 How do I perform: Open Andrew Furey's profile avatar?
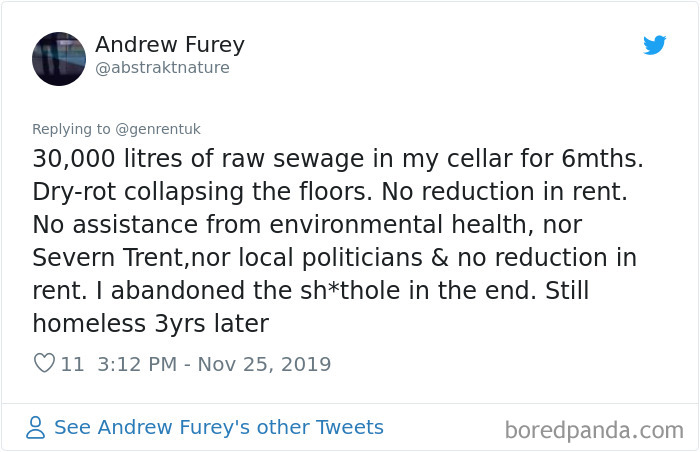(59, 58)
